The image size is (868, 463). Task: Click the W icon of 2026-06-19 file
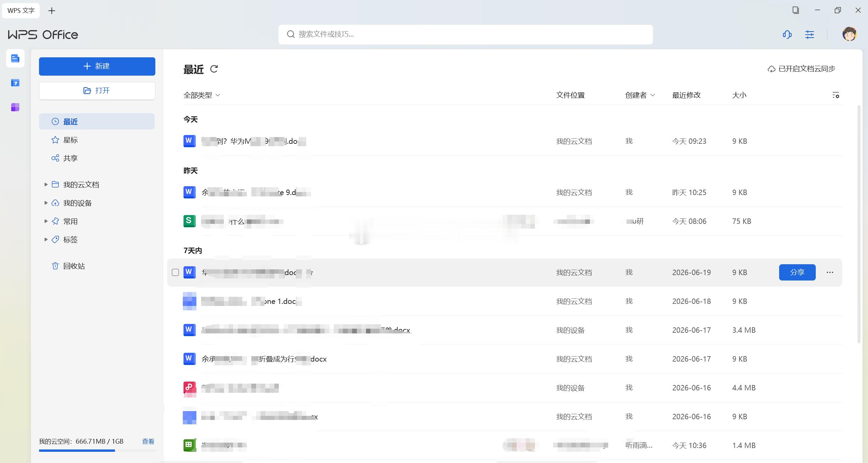tap(189, 272)
